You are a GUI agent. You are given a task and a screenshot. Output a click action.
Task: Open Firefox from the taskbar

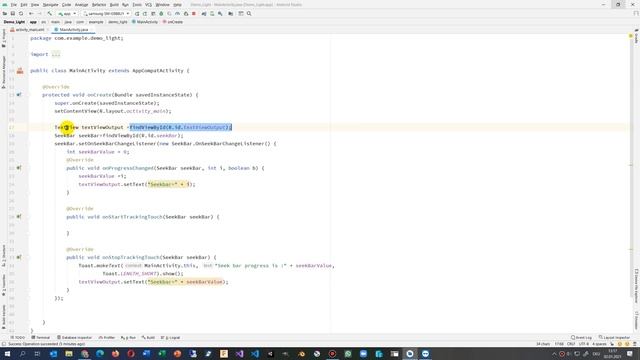pos(116,354)
